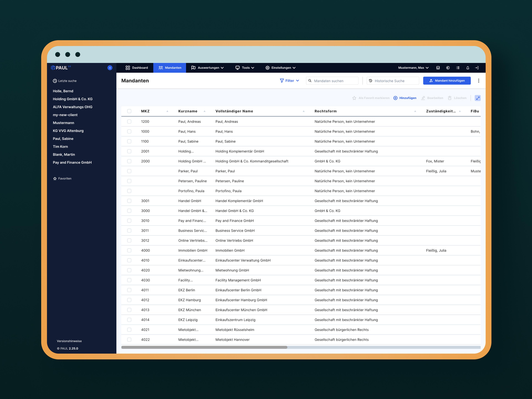Click the list icon in top bar
This screenshot has width=532, height=399.
458,68
